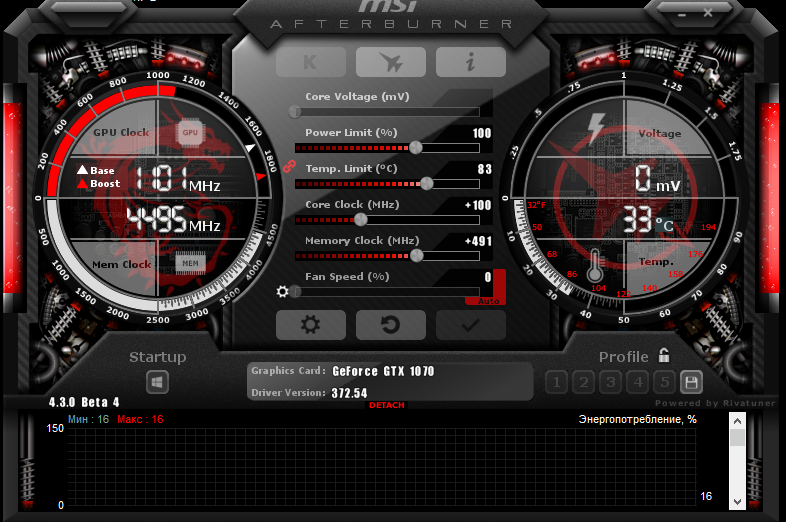Click the lightning bolt voltage icon
The image size is (786, 522).
coord(596,128)
